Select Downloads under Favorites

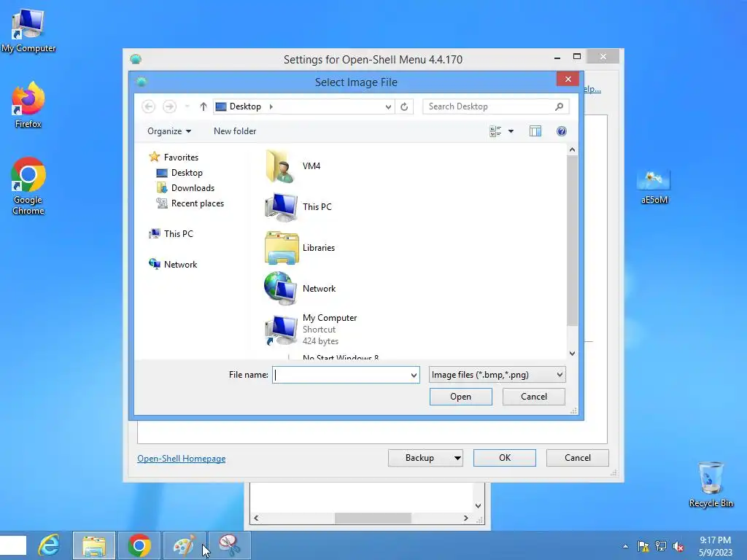coord(186,188)
